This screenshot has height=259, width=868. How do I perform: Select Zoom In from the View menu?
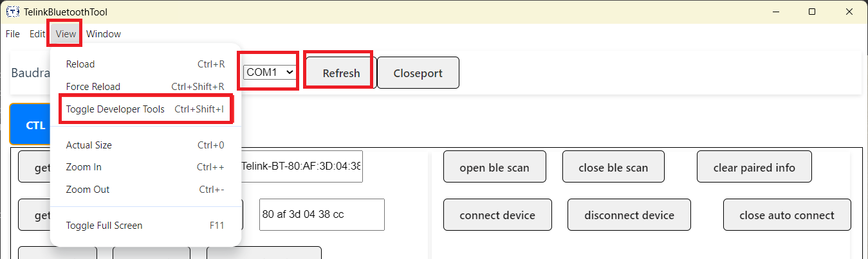[145, 167]
